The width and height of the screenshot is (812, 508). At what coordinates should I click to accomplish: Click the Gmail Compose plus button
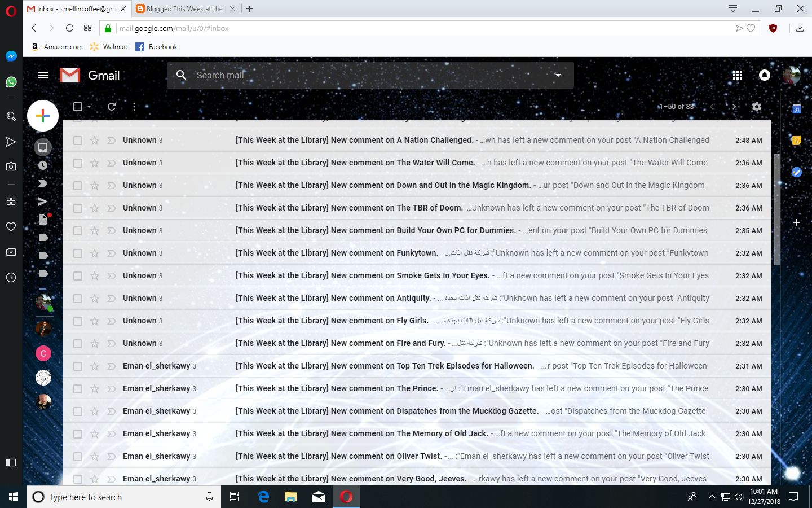click(43, 116)
